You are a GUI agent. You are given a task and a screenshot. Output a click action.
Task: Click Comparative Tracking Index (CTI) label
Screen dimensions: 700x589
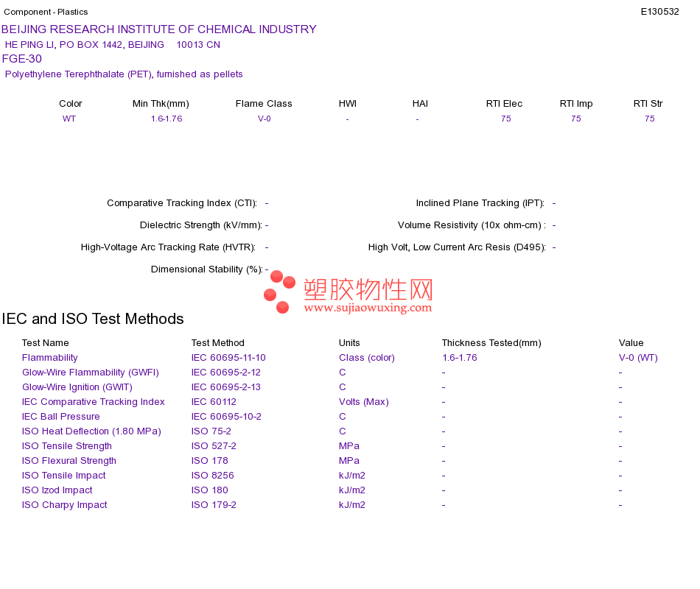(182, 203)
